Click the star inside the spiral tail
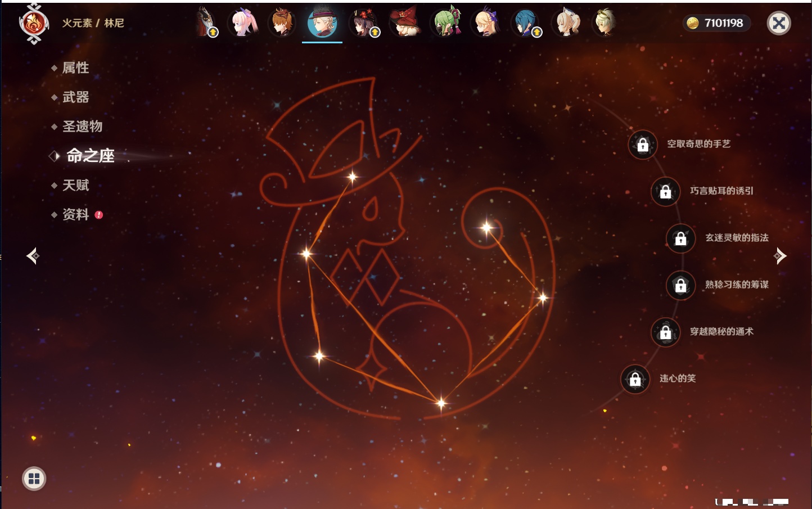Image resolution: width=812 pixels, height=509 pixels. pyautogui.click(x=487, y=228)
